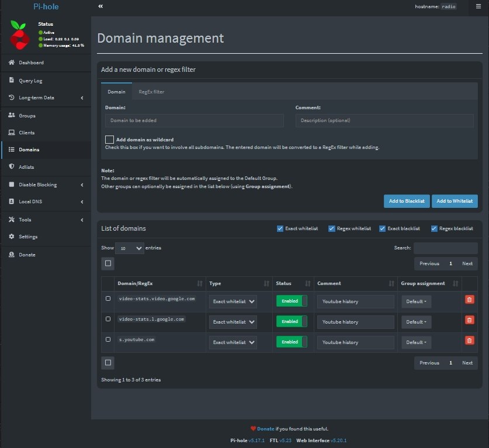Sort by Comment column arrows
Image resolution: width=489 pixels, height=448 pixels.
tap(391, 283)
